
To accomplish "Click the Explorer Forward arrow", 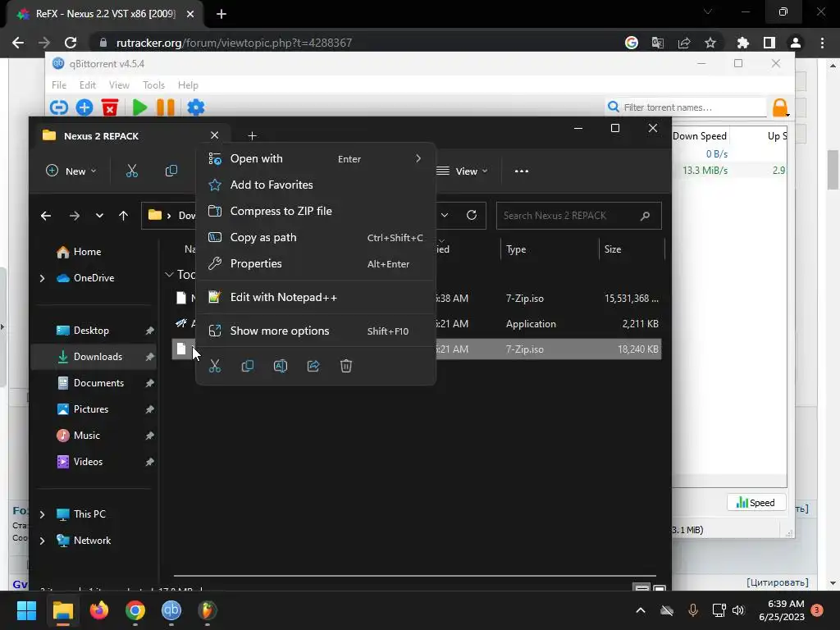I will 75,216.
